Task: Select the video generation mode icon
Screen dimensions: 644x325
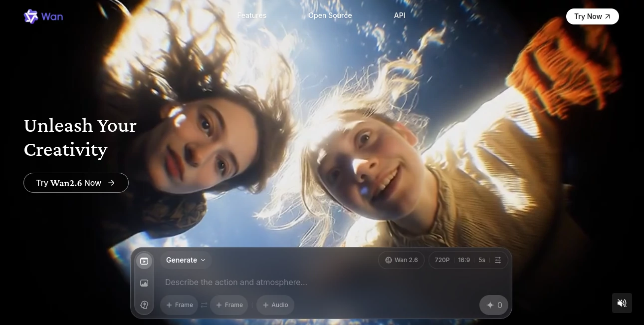Action: 144,261
